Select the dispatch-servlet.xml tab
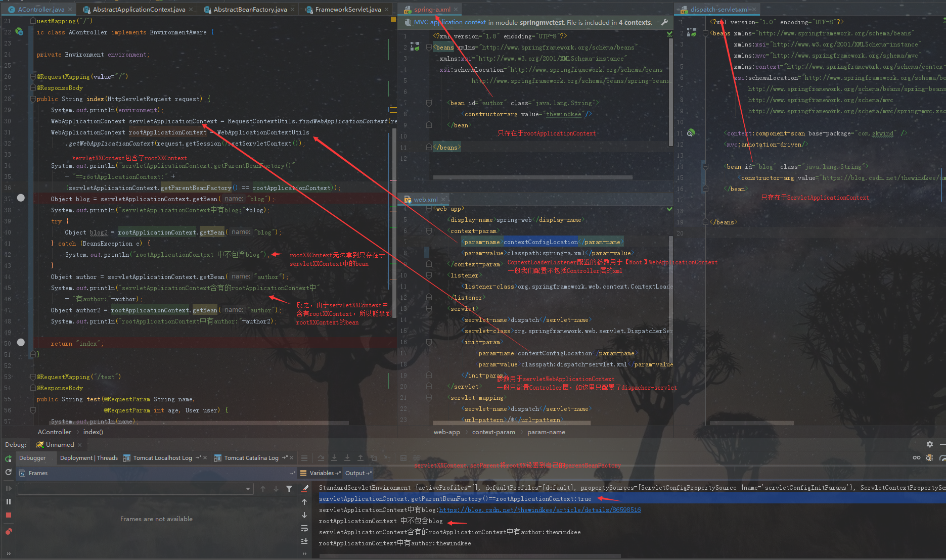Screen dimensions: 946x560 pyautogui.click(x=719, y=10)
